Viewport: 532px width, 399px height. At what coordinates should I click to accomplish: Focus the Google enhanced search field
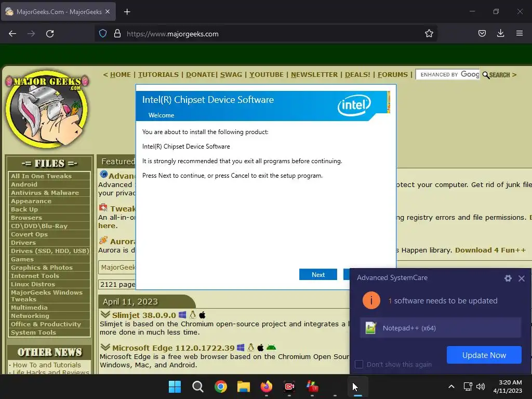[448, 75]
